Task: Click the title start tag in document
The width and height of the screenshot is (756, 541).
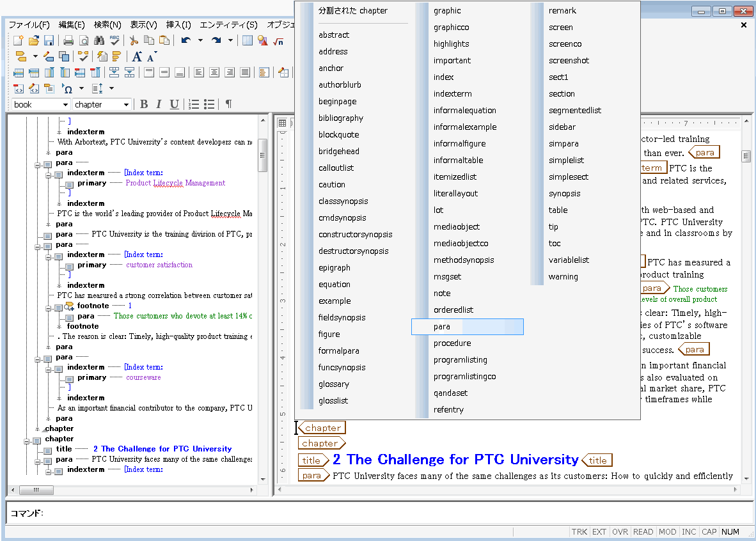Action: (x=313, y=460)
